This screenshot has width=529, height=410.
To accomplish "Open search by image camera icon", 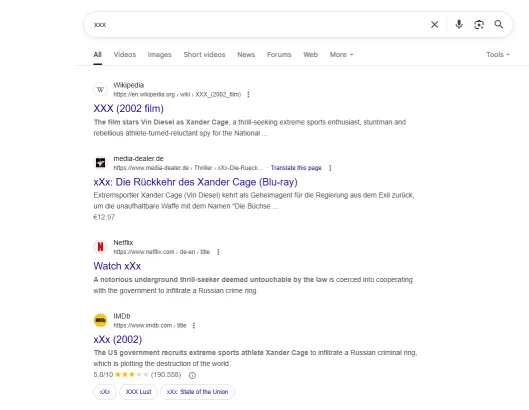I will 479,25.
